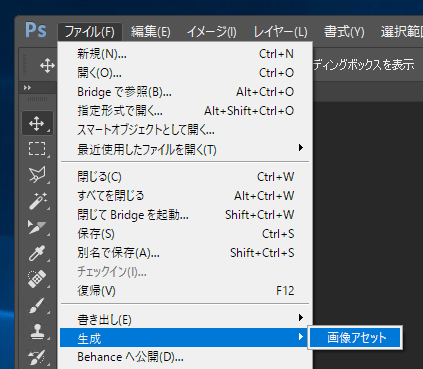Screen dimensions: 423x369
Task: Choose 閉じる(C) menu entry
Action: pyautogui.click(x=185, y=177)
